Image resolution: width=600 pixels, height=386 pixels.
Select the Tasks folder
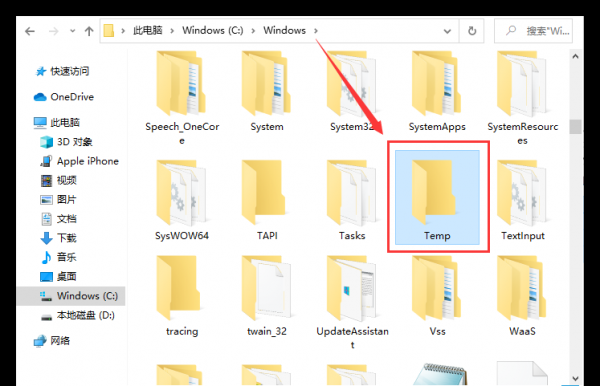352,200
